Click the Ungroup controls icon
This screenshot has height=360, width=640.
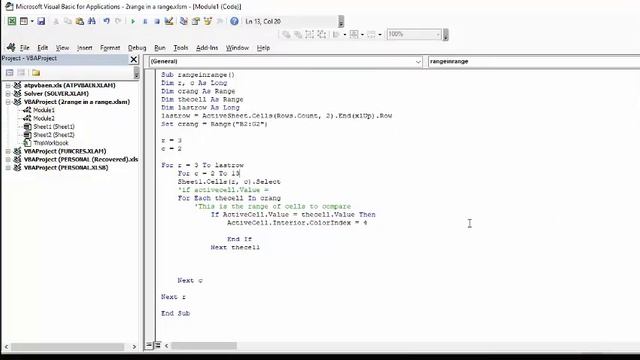click(322, 35)
